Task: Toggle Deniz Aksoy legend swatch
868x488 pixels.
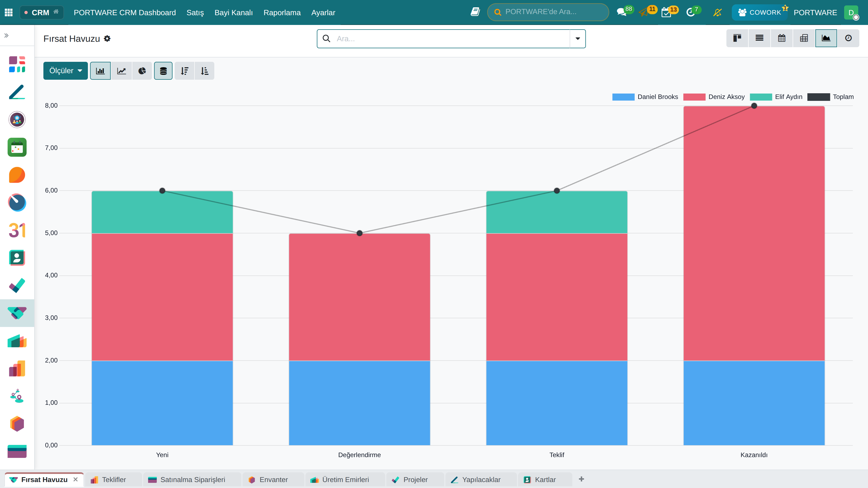Action: pos(694,97)
